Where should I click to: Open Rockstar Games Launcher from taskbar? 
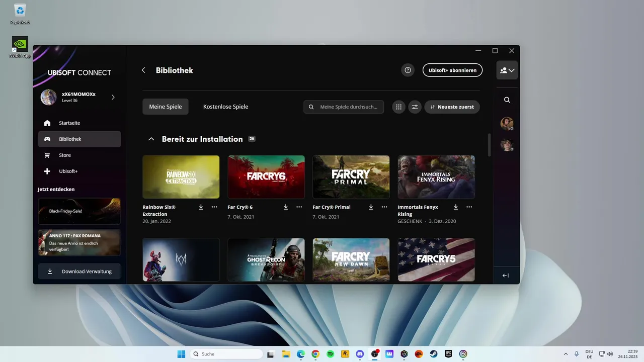[345, 354]
